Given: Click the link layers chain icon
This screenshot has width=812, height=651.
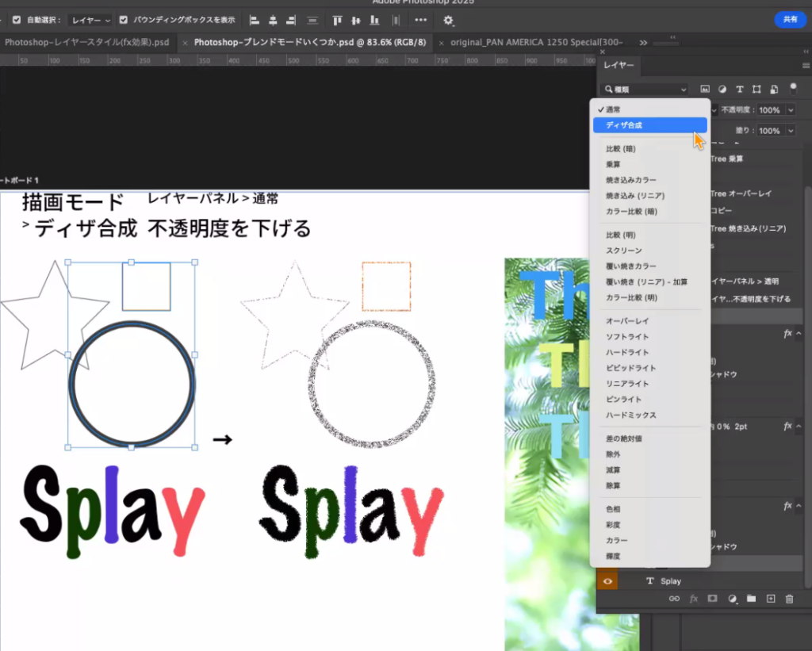Looking at the screenshot, I should 674,599.
